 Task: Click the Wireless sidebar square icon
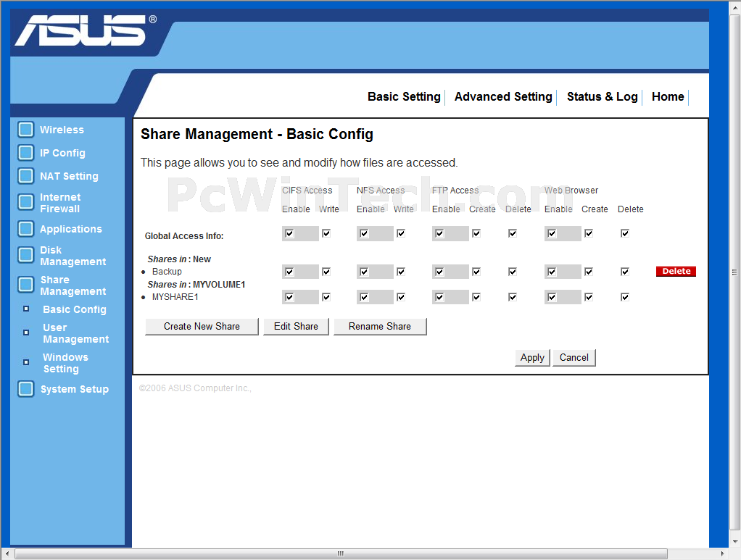[25, 130]
